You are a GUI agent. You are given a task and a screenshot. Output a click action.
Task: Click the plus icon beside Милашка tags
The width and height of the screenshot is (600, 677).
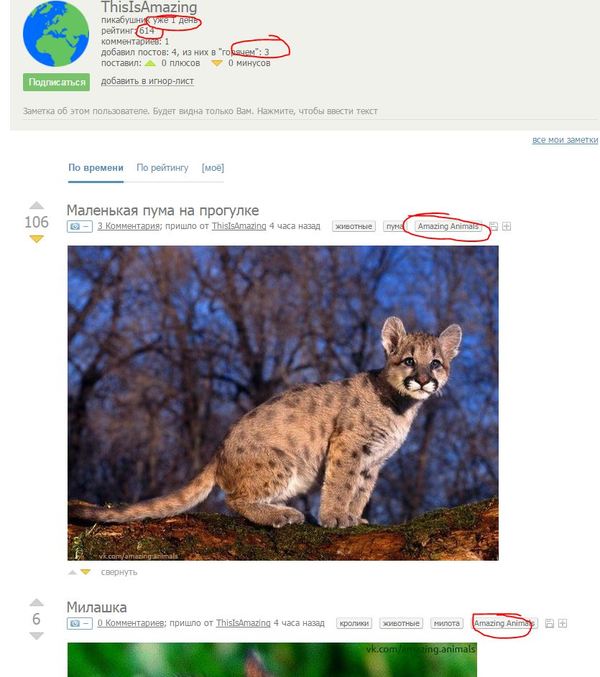(562, 623)
